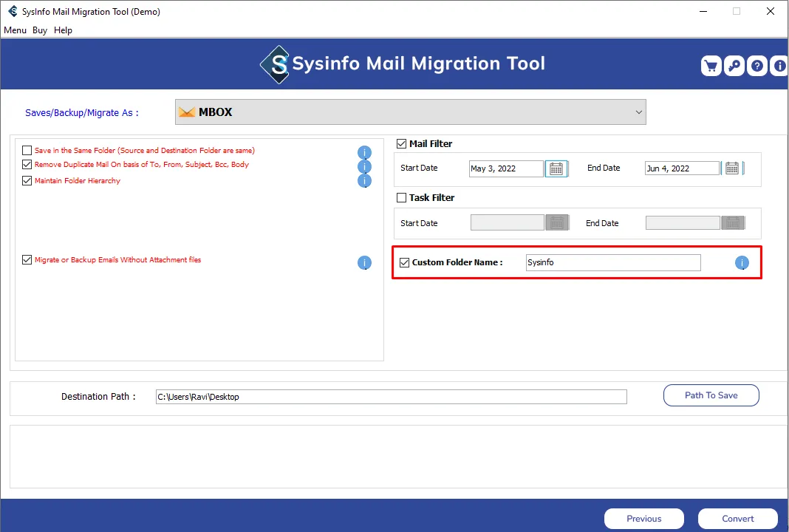Enable Save in the Same Folder checkbox

click(27, 151)
